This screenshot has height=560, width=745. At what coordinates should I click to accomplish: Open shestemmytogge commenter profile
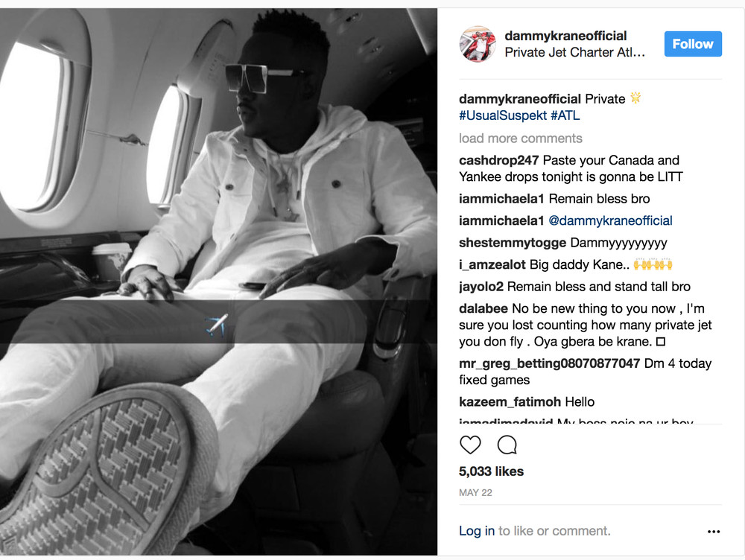(x=513, y=243)
